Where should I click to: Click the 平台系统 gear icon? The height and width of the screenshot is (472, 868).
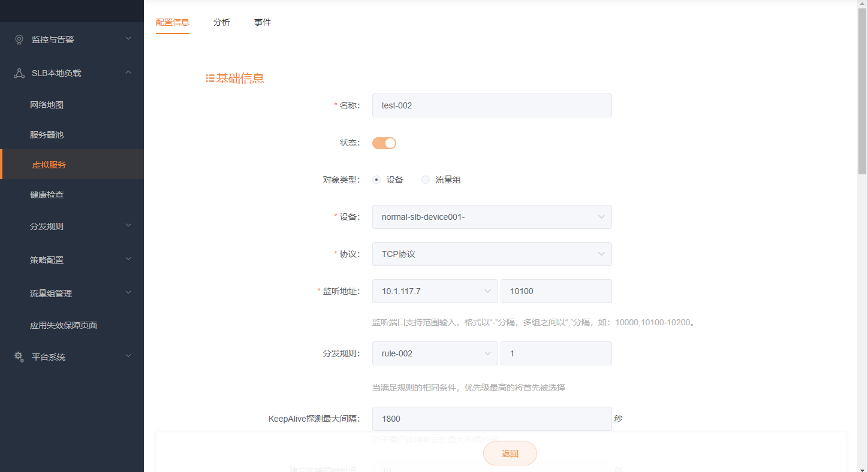click(18, 356)
